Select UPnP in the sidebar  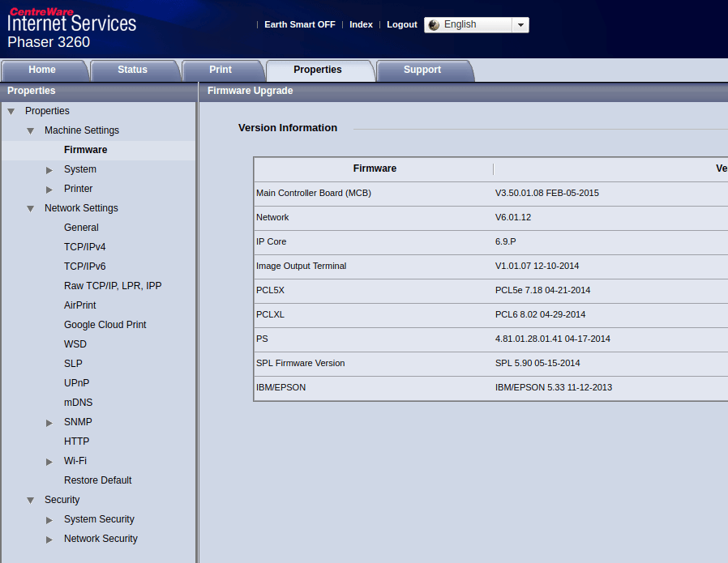click(x=76, y=383)
